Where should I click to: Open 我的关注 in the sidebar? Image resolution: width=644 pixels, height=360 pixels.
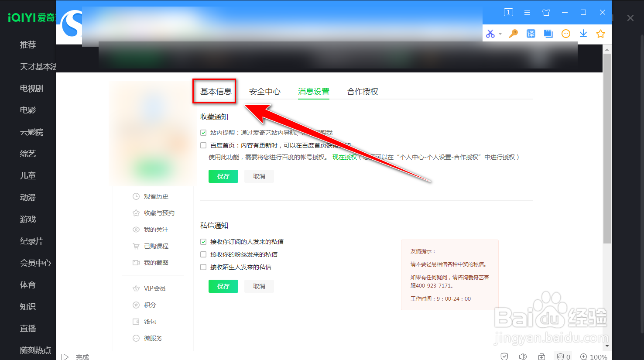coord(156,230)
